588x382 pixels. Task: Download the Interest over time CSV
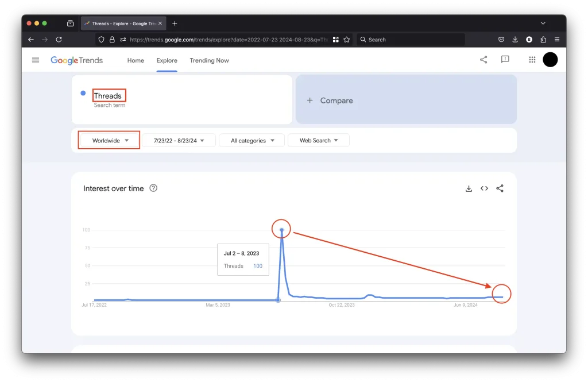(469, 188)
